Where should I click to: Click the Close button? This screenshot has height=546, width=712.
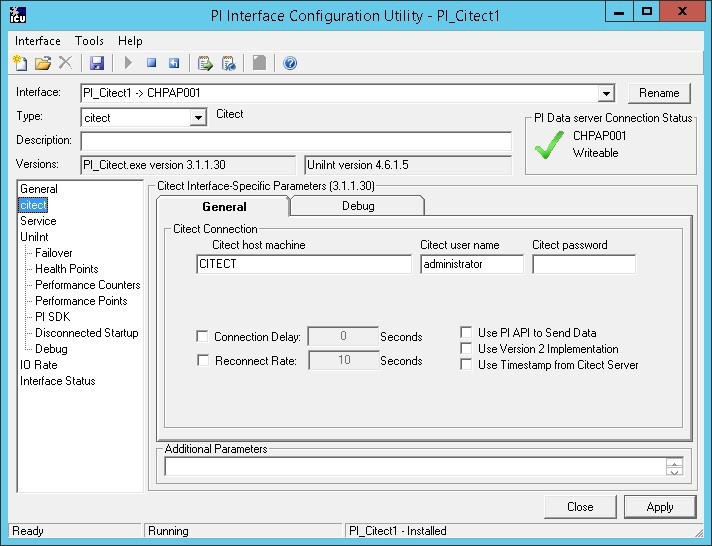(x=580, y=506)
